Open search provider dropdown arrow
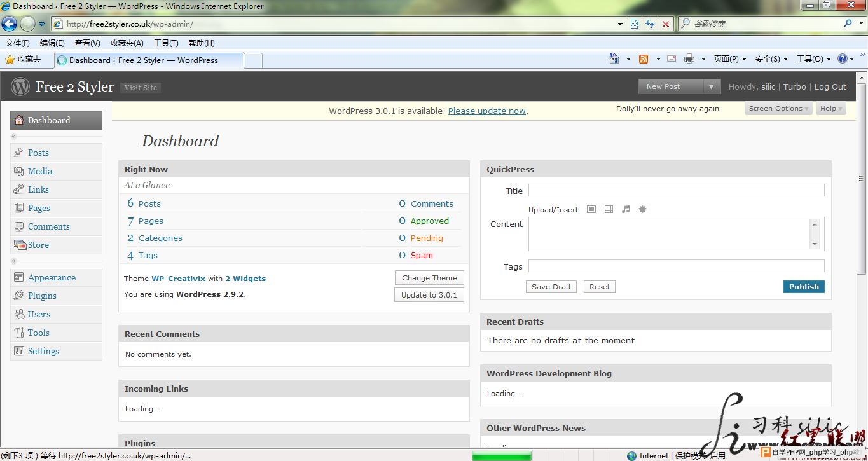This screenshot has width=868, height=461. 862,24
